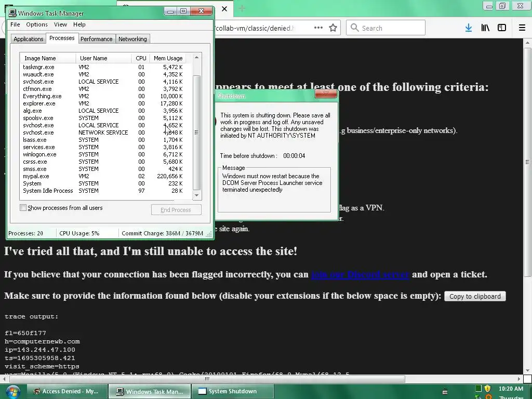Click the on-screen keyboard icon in taskbar
Image resolution: width=532 pixels, height=399 pixels.
click(x=445, y=392)
